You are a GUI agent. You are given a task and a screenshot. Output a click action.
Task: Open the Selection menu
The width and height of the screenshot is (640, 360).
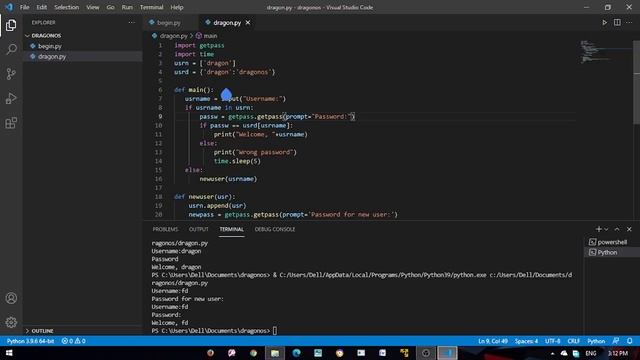(67, 7)
